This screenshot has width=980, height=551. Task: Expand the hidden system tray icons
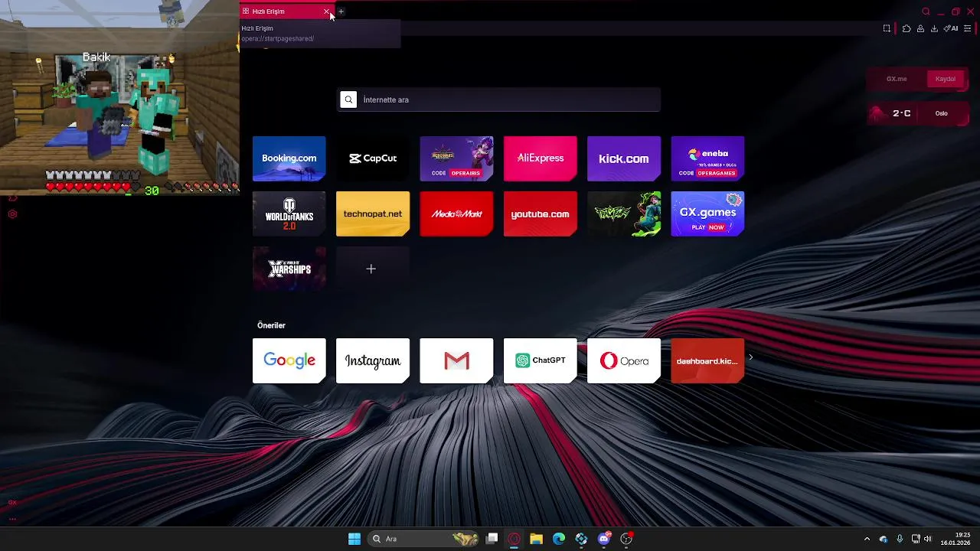pyautogui.click(x=867, y=539)
